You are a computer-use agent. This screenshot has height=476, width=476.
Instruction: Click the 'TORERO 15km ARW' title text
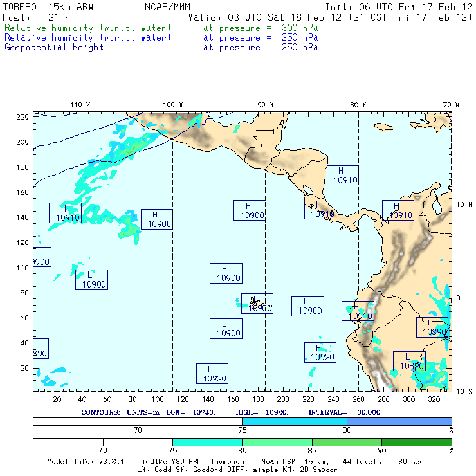pyautogui.click(x=48, y=7)
